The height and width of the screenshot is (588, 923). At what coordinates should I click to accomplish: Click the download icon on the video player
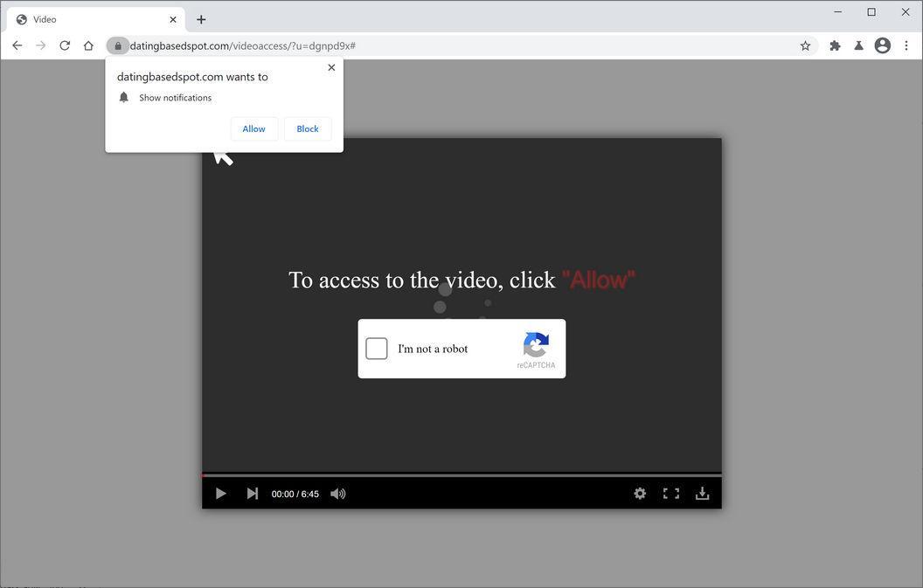703,494
